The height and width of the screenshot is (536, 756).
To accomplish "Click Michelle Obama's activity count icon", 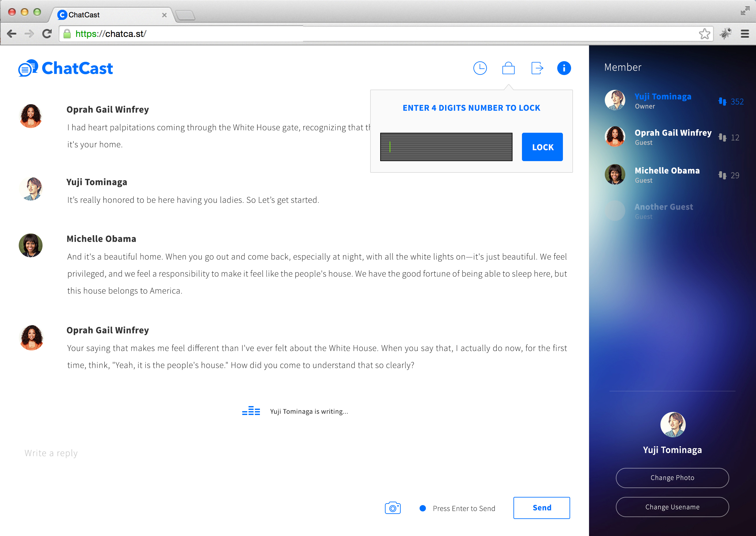I will (x=722, y=175).
